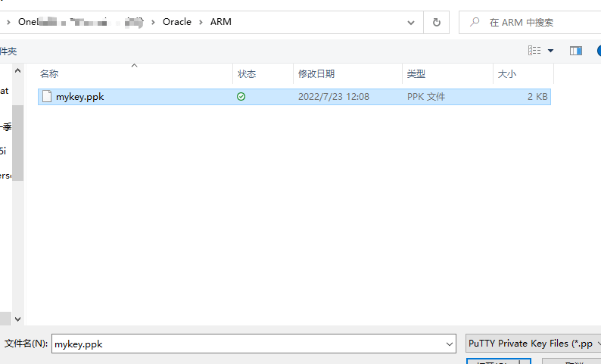Expand the chevron after Oracle in breadcrumb
Screen dimensions: 601x364
pyautogui.click(x=201, y=22)
